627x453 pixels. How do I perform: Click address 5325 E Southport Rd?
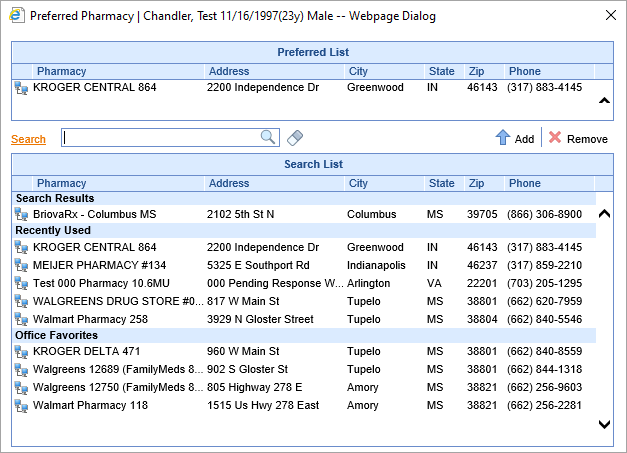tap(258, 265)
